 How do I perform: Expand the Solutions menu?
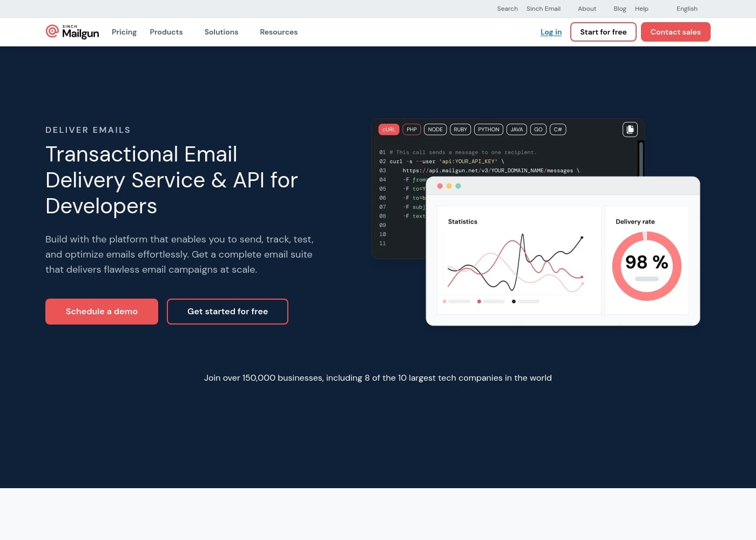(x=221, y=32)
